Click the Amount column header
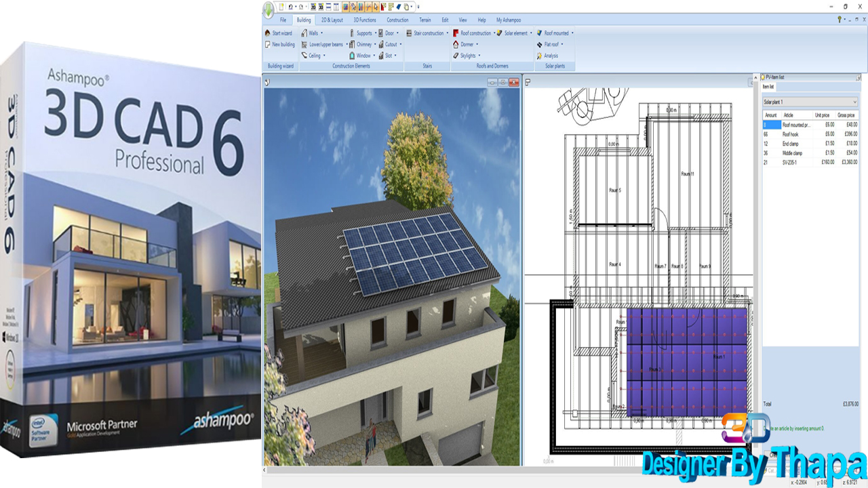The width and height of the screenshot is (868, 488). (x=771, y=115)
